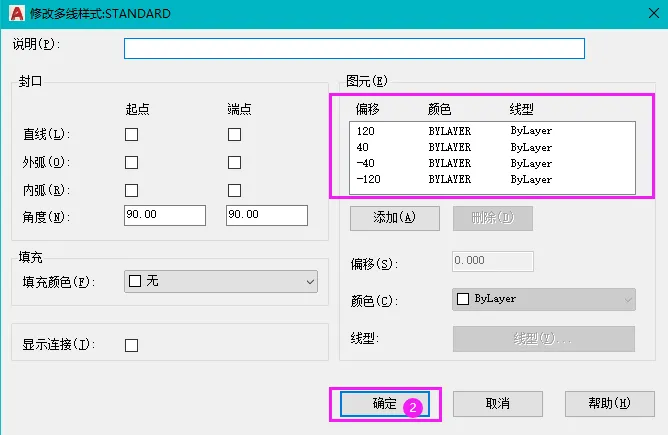Click the 说明 description input field
The image size is (668, 435).
[354, 48]
